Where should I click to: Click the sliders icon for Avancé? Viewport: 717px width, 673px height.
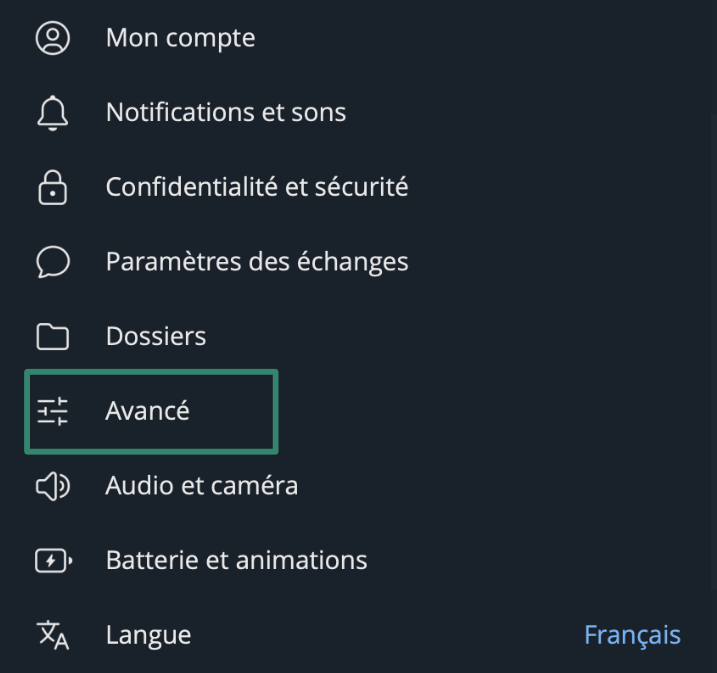(x=53, y=411)
